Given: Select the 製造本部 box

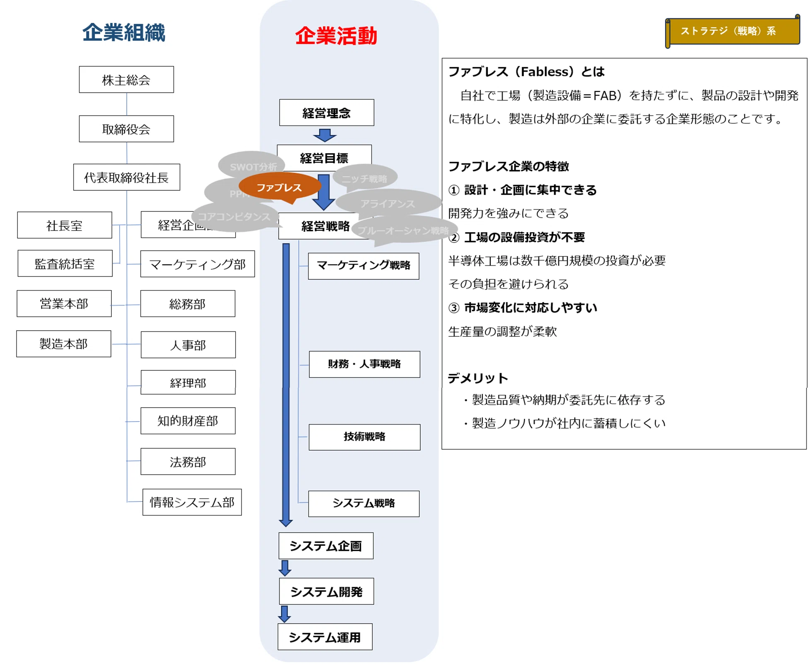Looking at the screenshot, I should tap(64, 343).
